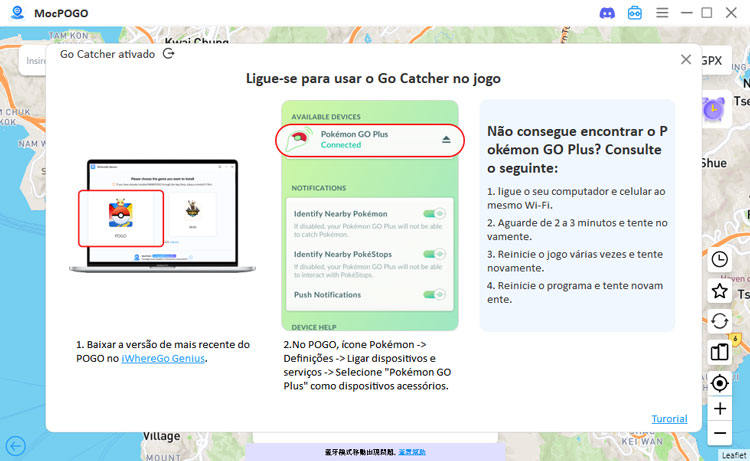Click the laptop POGO install illustration

tap(163, 216)
